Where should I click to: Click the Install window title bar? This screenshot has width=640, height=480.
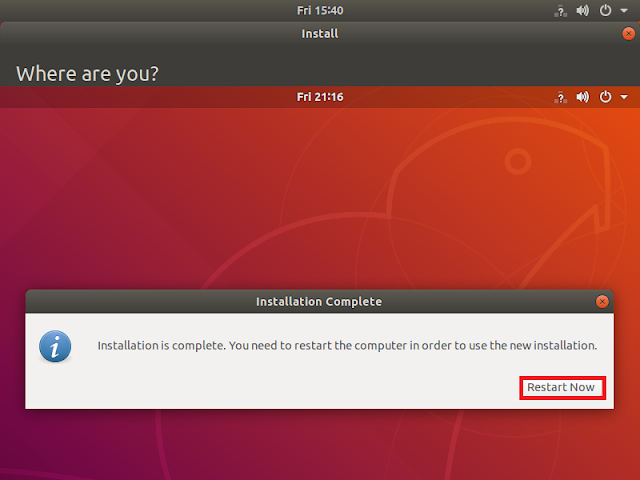click(319, 33)
